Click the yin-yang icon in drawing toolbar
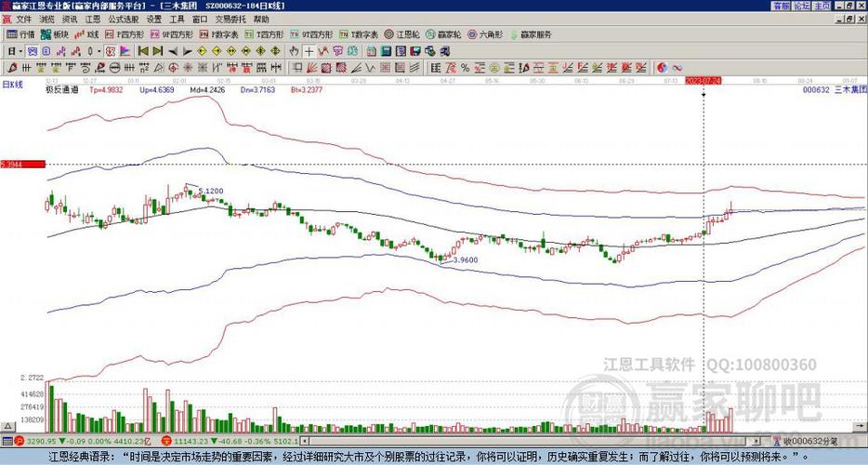Viewport: 868px width, 465px height. coord(662,67)
